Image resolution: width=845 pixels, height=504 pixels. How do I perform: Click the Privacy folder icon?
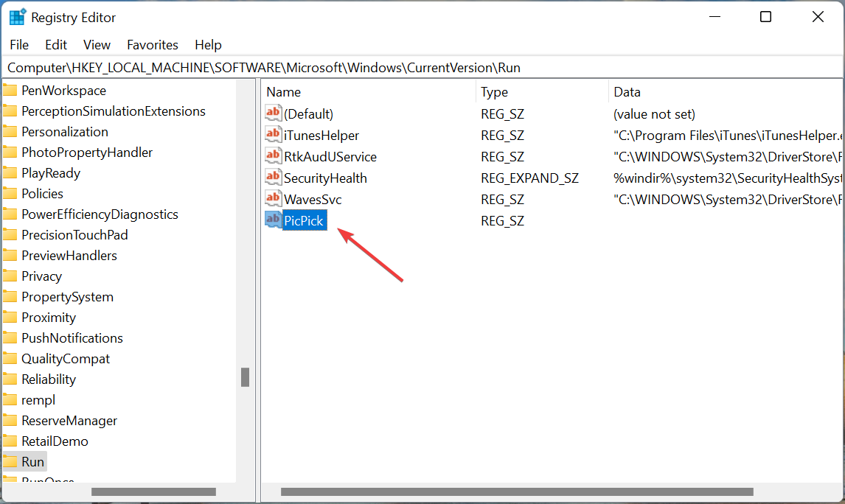point(10,276)
